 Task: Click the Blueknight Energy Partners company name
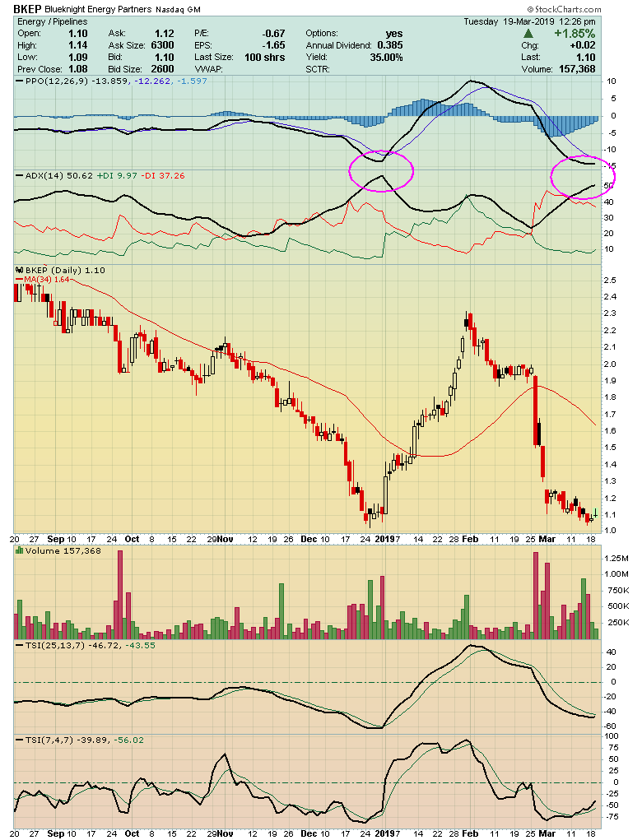click(99, 10)
